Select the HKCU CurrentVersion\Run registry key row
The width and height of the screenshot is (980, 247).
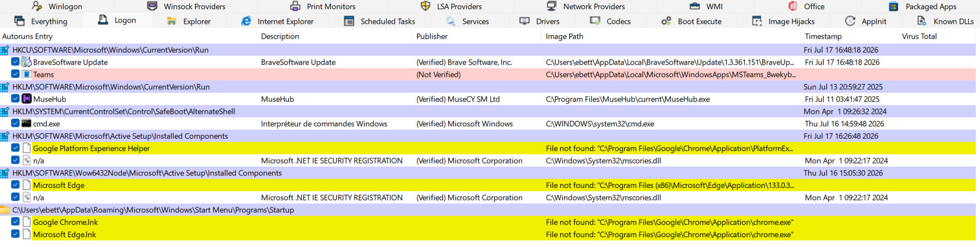click(x=488, y=50)
